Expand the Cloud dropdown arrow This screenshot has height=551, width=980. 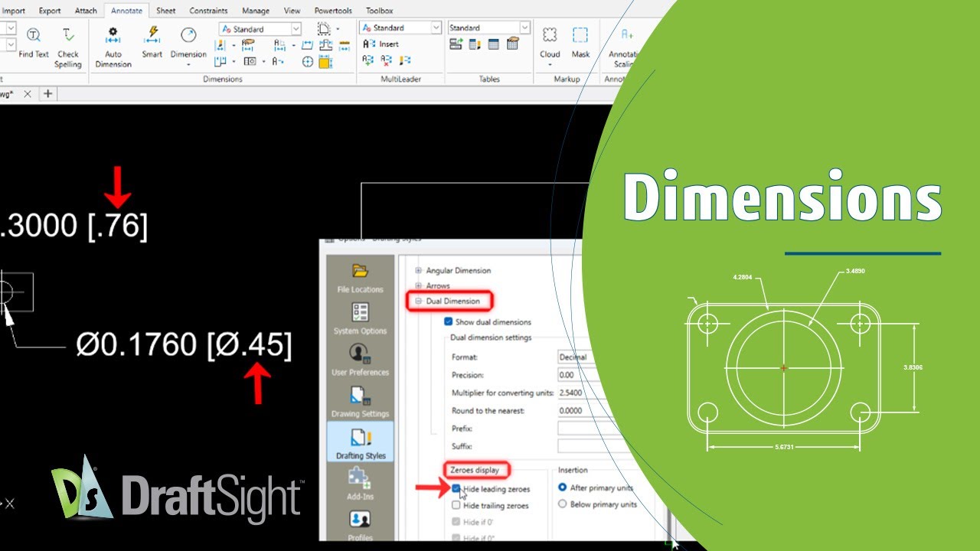[550, 65]
